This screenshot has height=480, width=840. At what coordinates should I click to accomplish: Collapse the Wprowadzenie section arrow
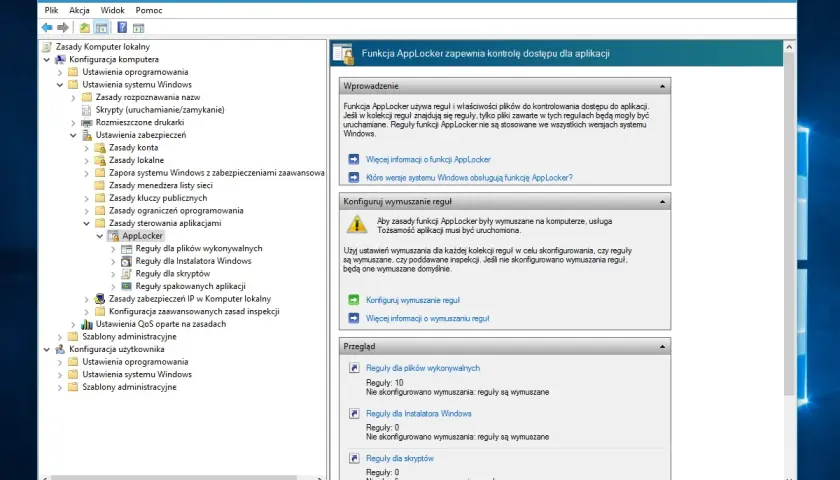(662, 86)
